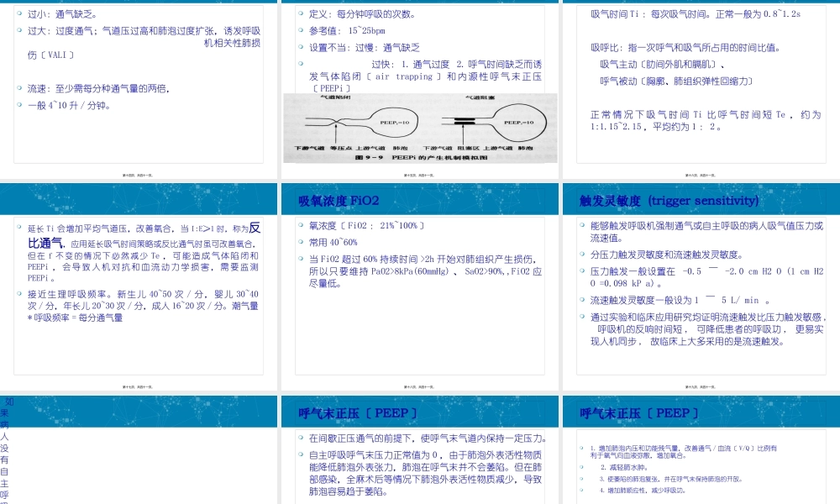Click the bullet dot next to 氧浓度〔FiO2: 21%~100%〕
The height and width of the screenshot is (504, 840).
click(299, 224)
